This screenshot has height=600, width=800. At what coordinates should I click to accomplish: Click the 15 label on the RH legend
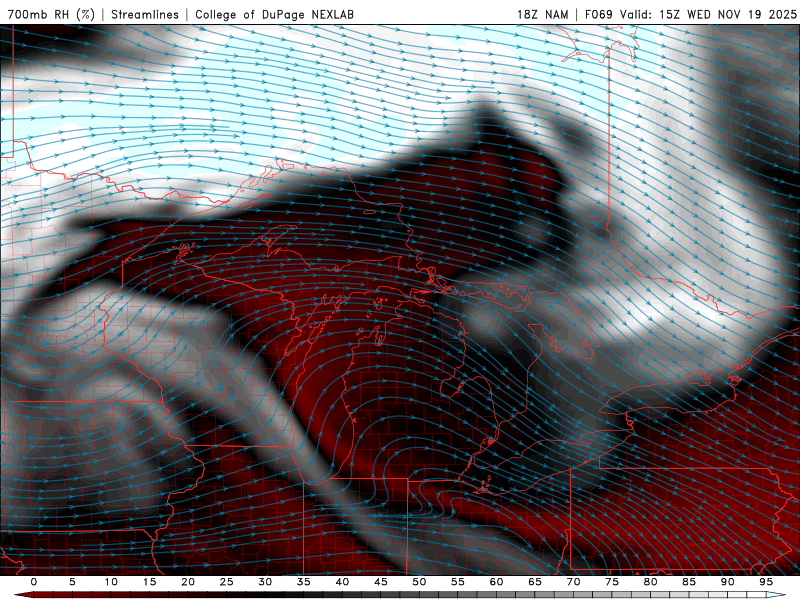coord(149,582)
